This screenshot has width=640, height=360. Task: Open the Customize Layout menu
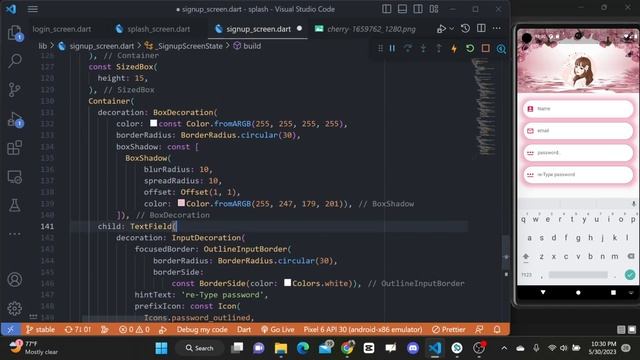pyautogui.click(x=434, y=9)
